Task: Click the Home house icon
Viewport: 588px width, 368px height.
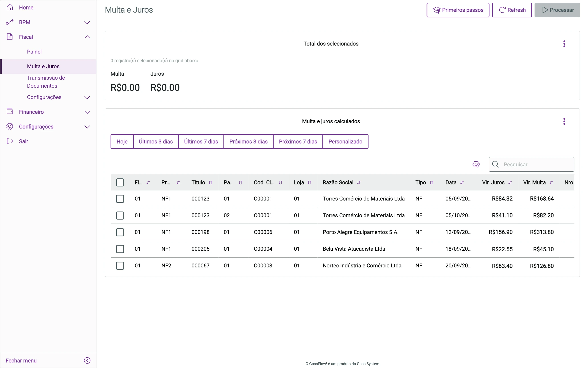Action: (10, 7)
